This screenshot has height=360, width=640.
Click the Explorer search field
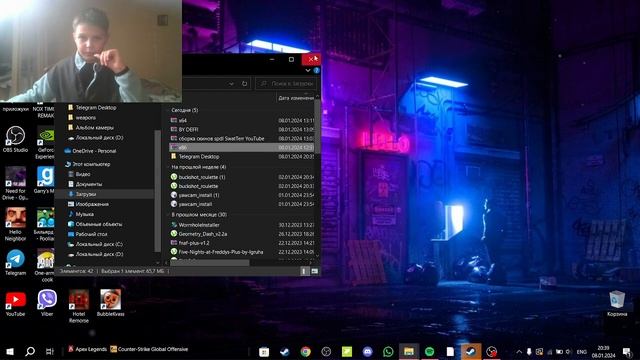(287, 84)
